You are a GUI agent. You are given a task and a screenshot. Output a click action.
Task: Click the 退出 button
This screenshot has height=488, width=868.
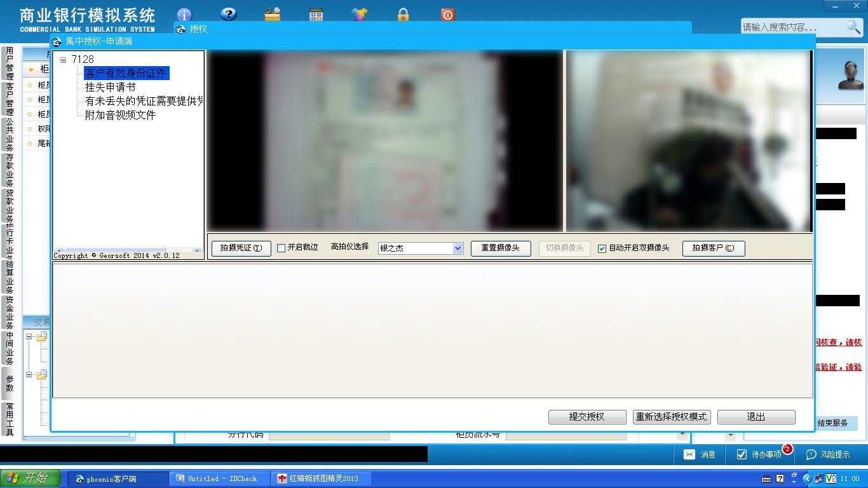[756, 417]
